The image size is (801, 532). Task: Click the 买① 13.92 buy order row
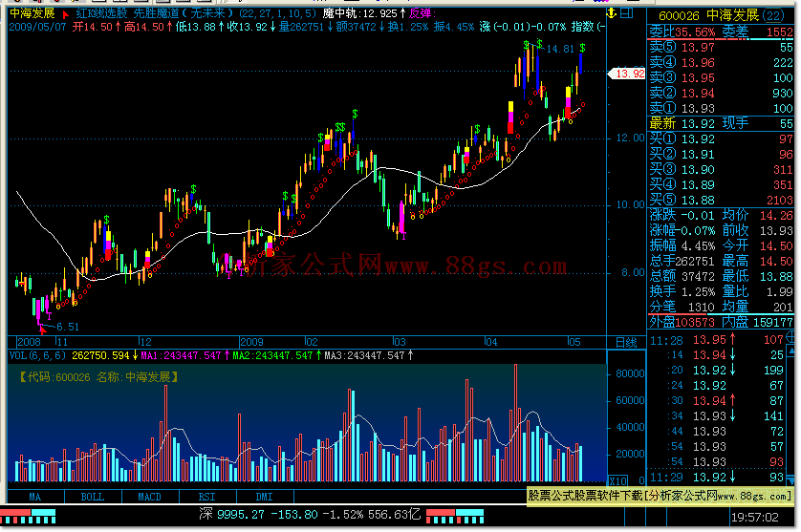(x=722, y=138)
